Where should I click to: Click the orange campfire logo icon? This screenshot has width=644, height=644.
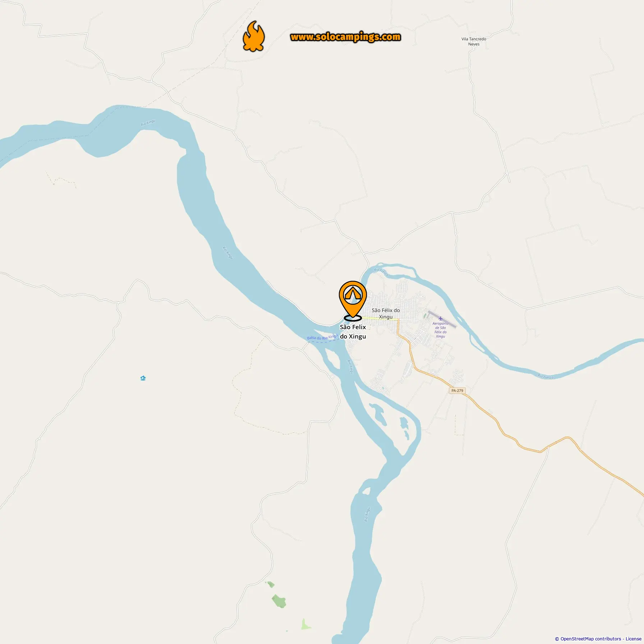[254, 36]
